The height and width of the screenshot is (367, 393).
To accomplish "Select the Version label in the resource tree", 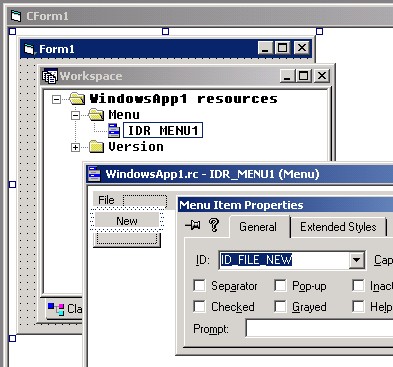I will pos(136,147).
